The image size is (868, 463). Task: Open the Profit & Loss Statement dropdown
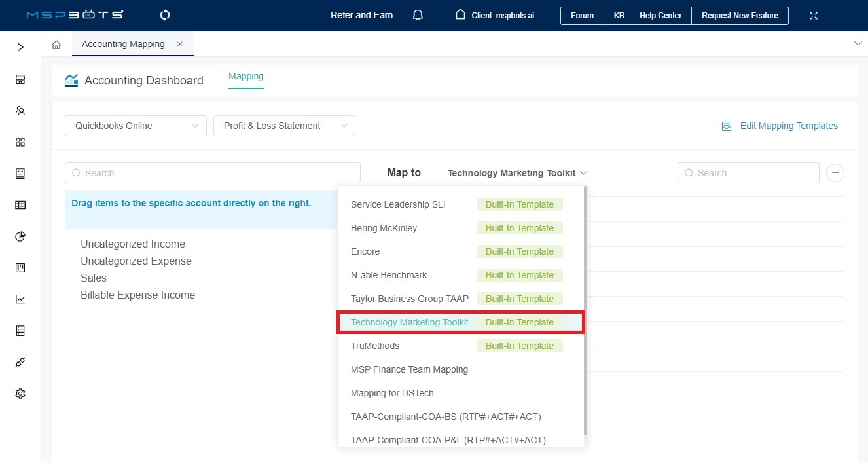tap(284, 126)
